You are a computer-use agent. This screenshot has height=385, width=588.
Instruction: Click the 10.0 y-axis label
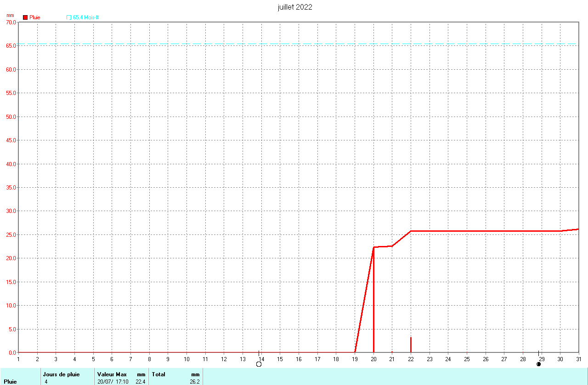click(x=11, y=305)
